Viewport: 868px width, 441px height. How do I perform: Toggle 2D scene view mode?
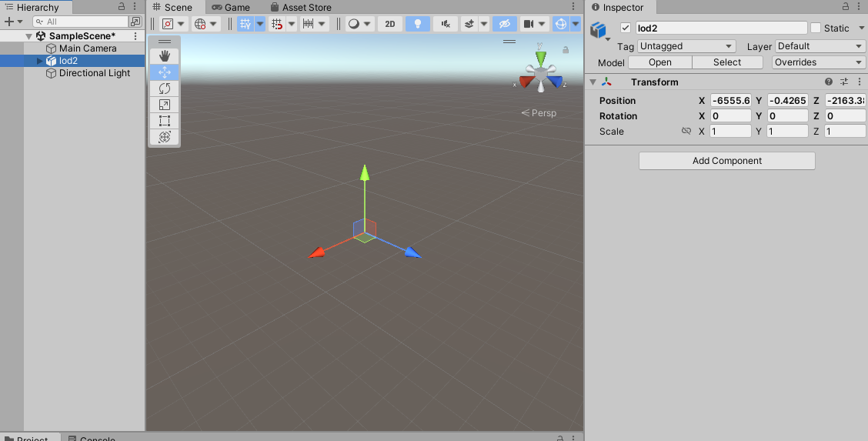[x=389, y=24]
